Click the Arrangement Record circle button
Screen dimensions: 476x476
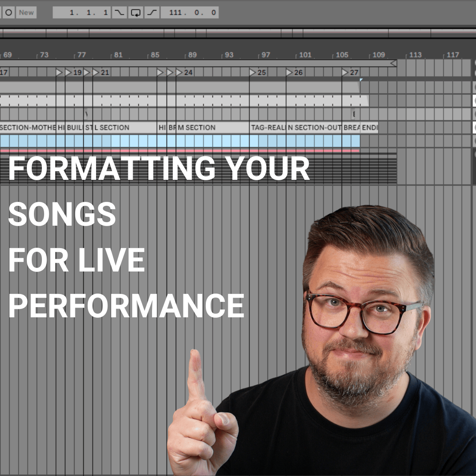coord(9,12)
